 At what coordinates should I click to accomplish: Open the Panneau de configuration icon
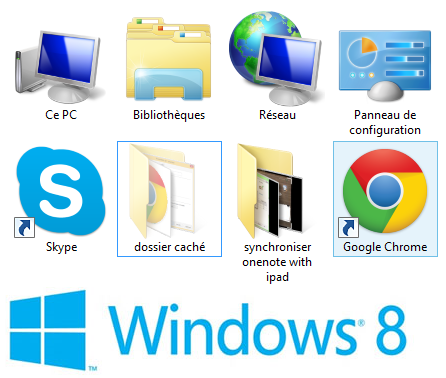click(385, 65)
